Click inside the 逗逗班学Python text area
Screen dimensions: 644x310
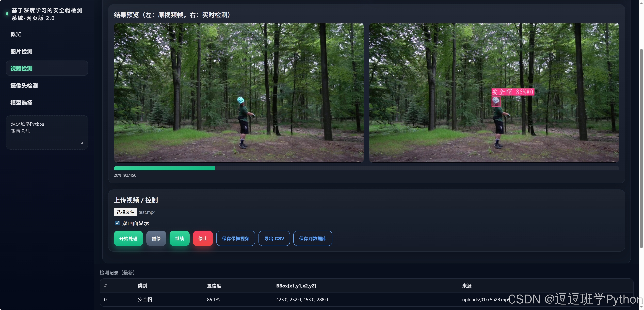click(47, 132)
